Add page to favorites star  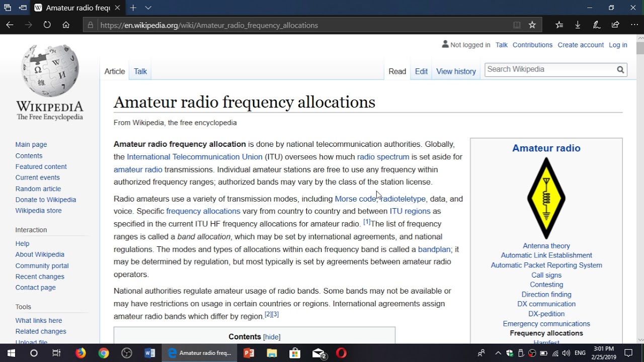tap(532, 25)
